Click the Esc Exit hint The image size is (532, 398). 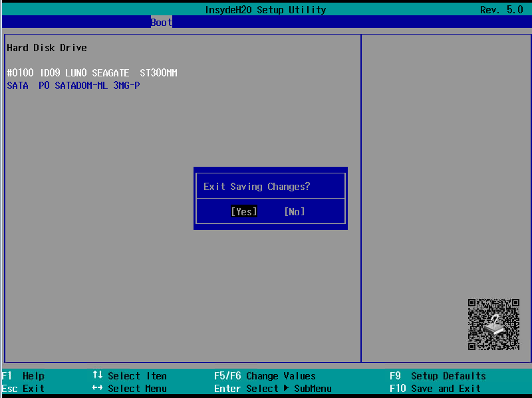23,389
